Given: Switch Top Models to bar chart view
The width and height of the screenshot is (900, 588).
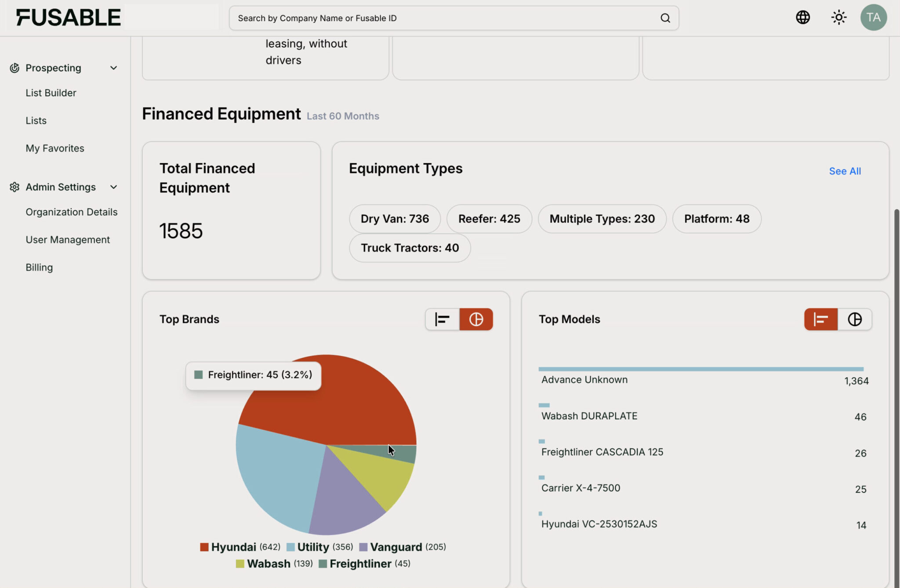Looking at the screenshot, I should point(821,319).
